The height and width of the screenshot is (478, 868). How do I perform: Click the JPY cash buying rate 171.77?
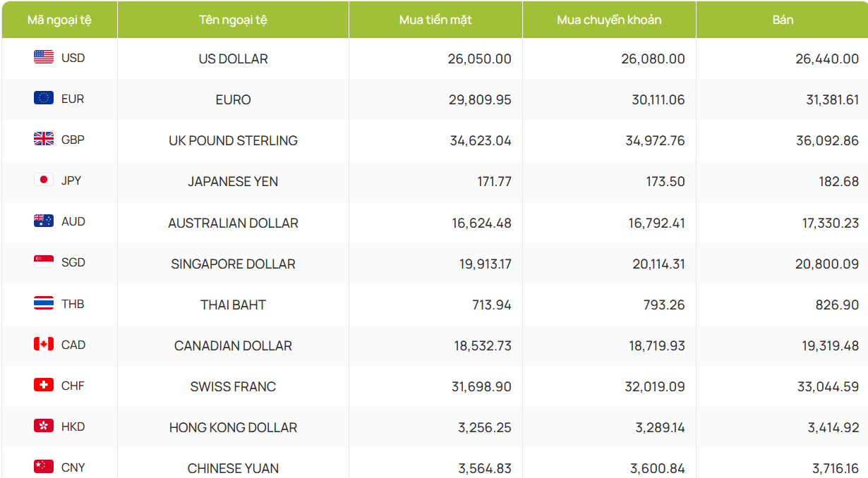click(494, 181)
